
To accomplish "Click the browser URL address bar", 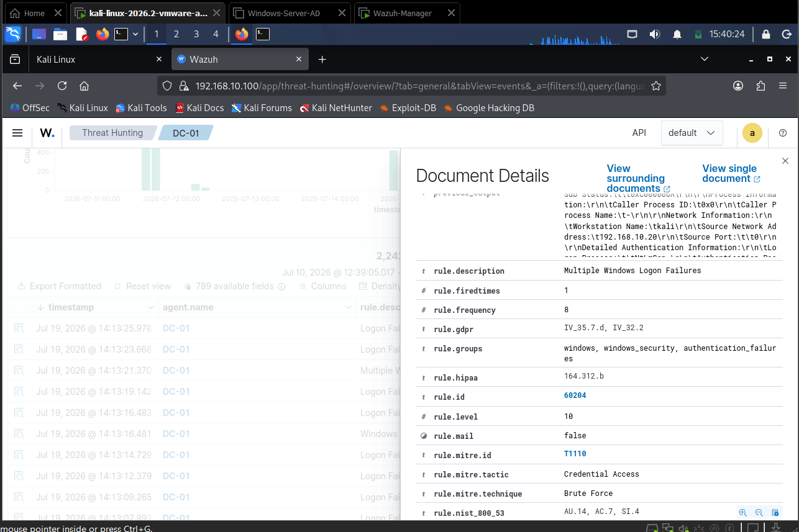I will [411, 86].
